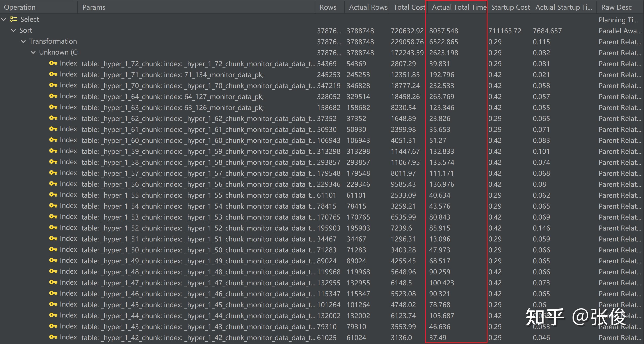The height and width of the screenshot is (344, 644).
Task: Click key icon for _hyper_1_60_chunk row
Action: tap(53, 140)
